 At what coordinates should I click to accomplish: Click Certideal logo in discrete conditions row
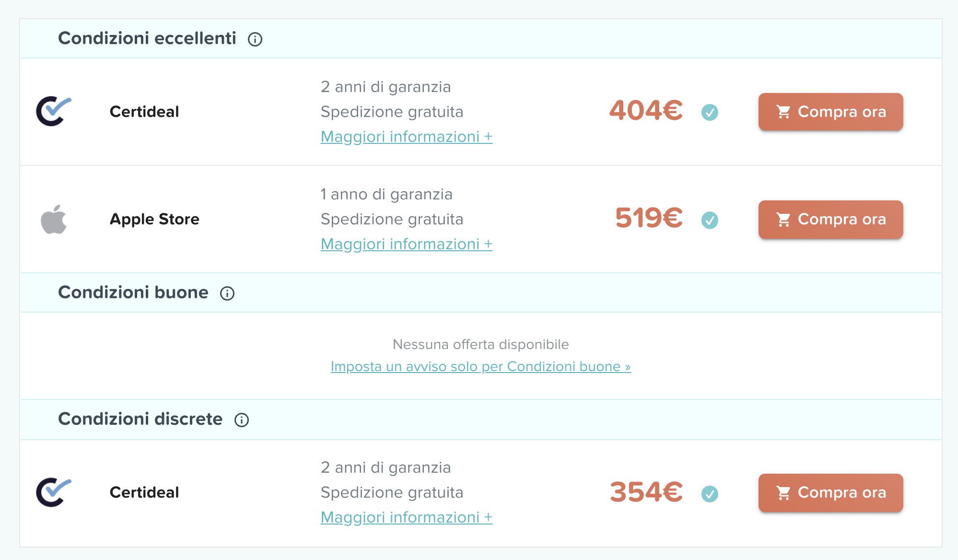[54, 492]
